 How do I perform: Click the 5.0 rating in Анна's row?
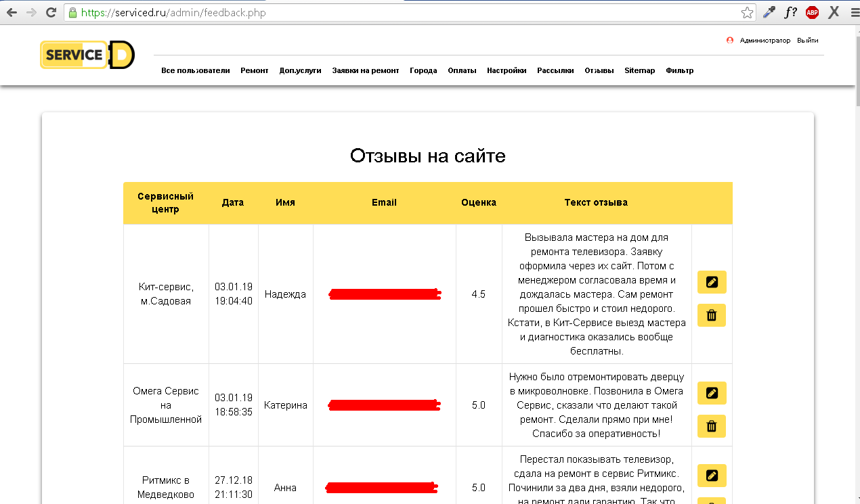point(479,488)
